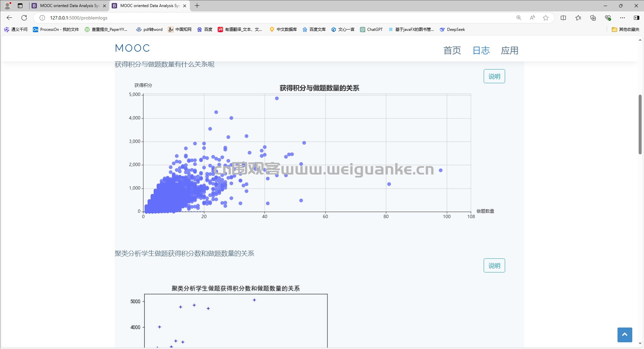Open a new tab with the plus button
The height and width of the screenshot is (349, 644).
tap(197, 6)
